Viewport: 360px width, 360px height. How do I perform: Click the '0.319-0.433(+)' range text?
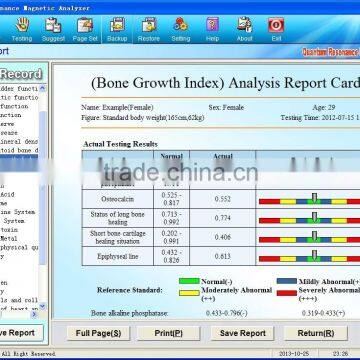point(323,313)
